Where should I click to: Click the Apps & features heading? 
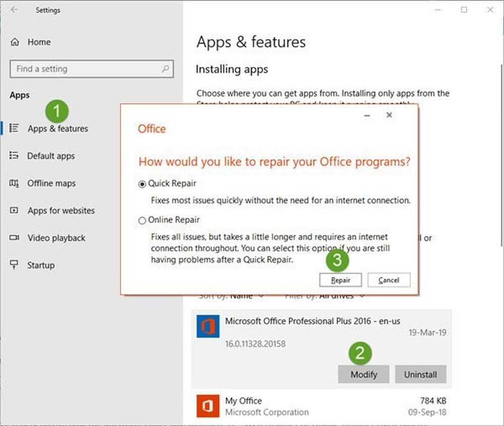click(251, 42)
